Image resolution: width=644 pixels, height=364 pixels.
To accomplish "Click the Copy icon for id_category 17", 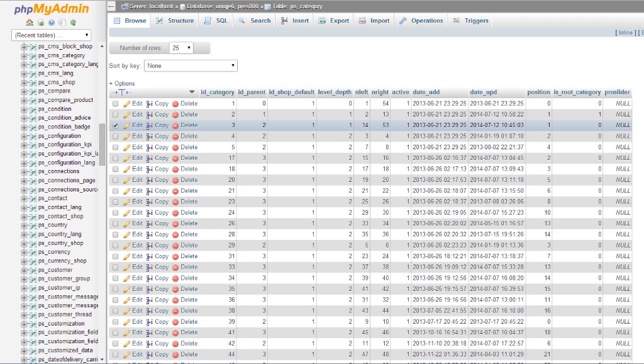I will 150,158.
